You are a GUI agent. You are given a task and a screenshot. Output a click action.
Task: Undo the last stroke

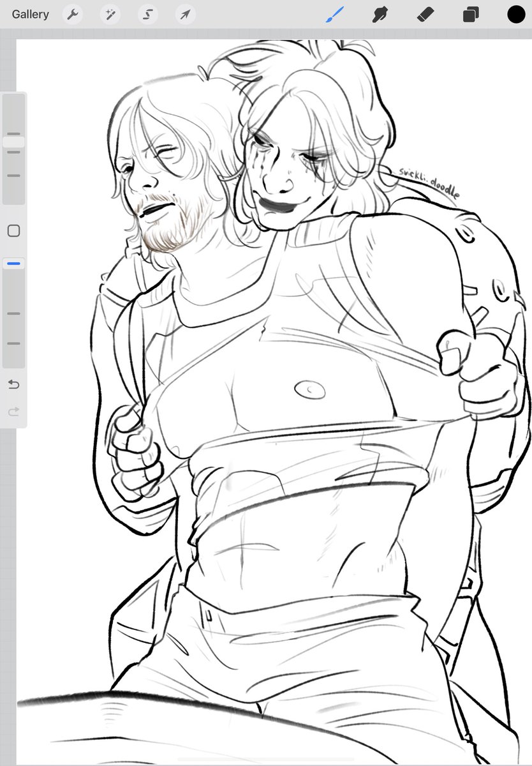[x=13, y=384]
